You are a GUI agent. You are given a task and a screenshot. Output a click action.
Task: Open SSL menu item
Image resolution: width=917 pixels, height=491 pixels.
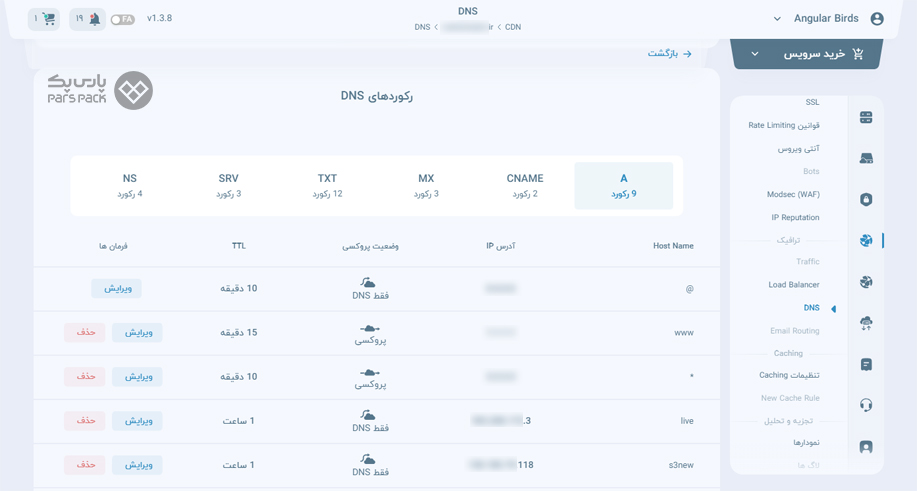pos(812,102)
